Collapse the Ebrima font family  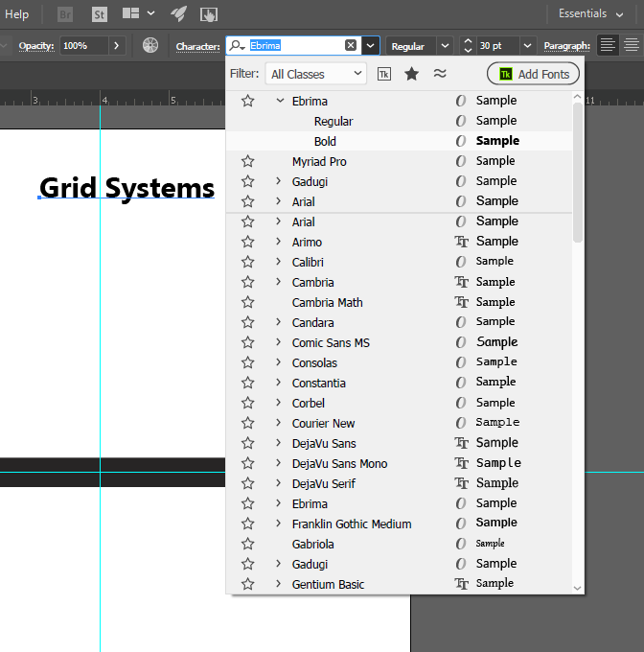279,101
